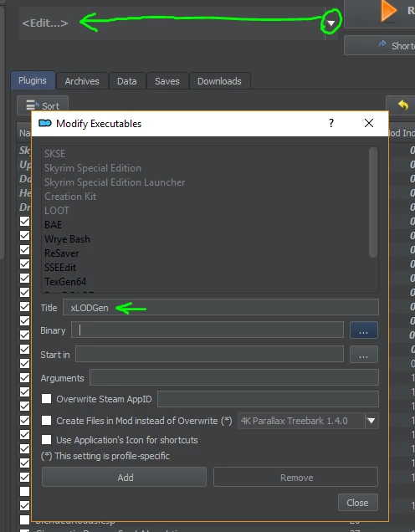415x532 pixels.
Task: Browse for Start in folder with ellipsis button
Action: 363,355
